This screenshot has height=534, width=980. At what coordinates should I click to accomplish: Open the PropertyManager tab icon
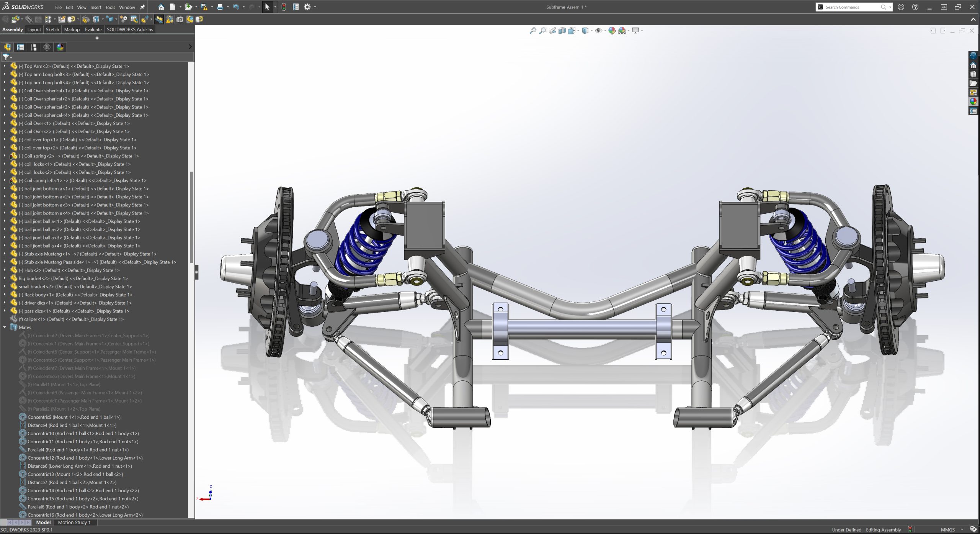click(x=20, y=47)
